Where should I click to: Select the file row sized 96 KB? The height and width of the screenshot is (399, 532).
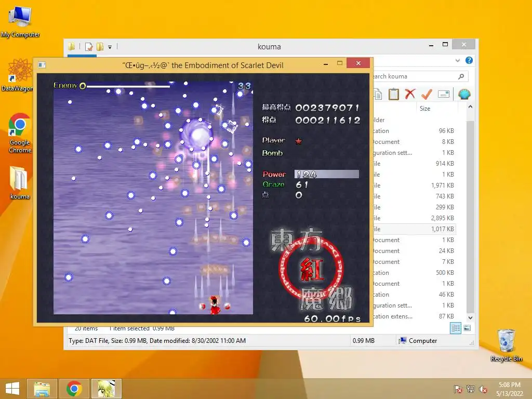click(x=414, y=131)
